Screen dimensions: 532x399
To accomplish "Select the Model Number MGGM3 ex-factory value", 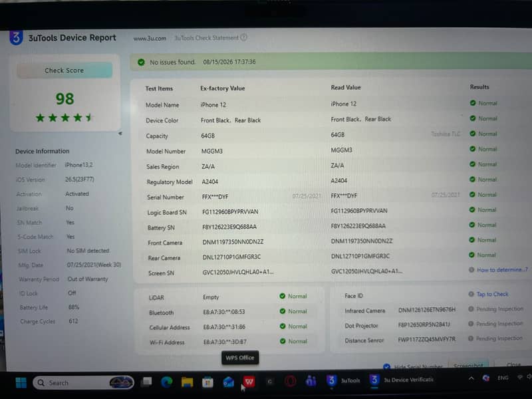I will (212, 152).
